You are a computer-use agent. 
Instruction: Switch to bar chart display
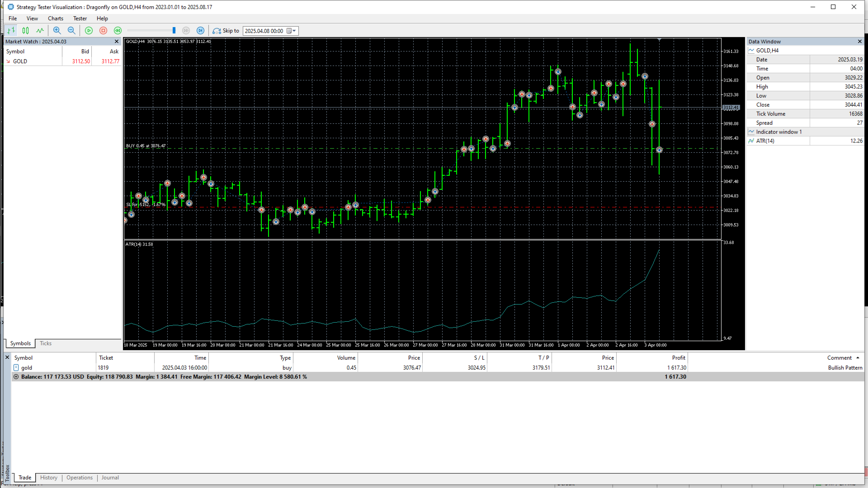pyautogui.click(x=11, y=31)
